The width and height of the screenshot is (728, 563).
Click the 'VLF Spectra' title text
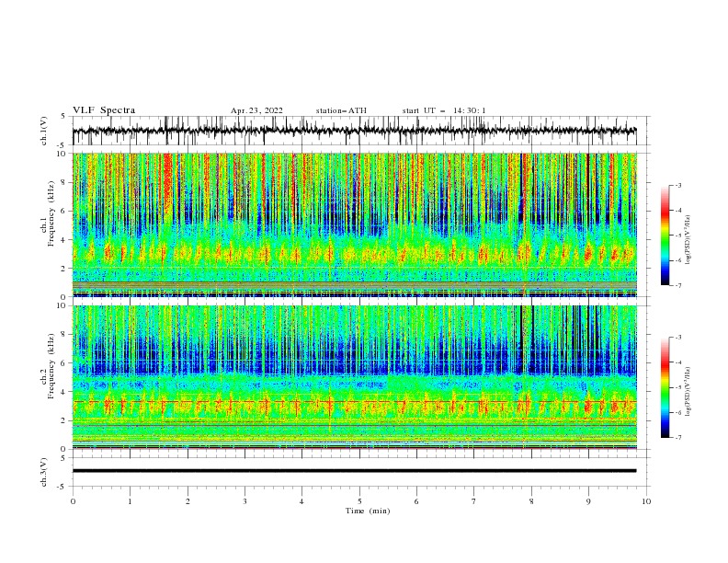[x=104, y=110]
